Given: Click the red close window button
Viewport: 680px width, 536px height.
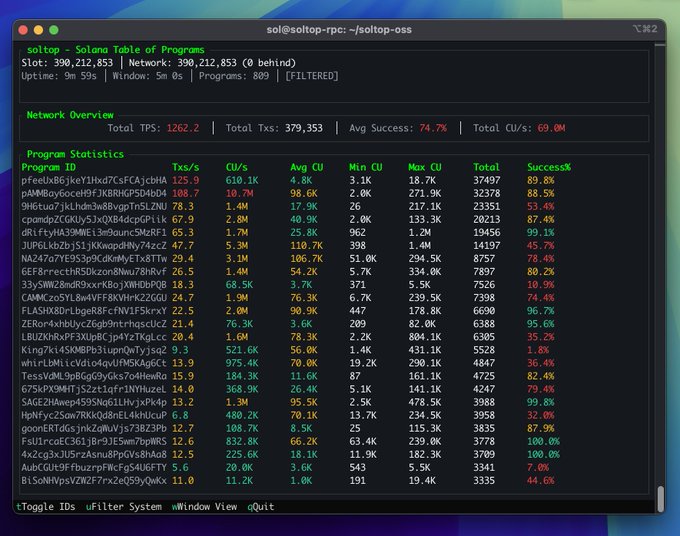Looking at the screenshot, I should (x=23, y=29).
